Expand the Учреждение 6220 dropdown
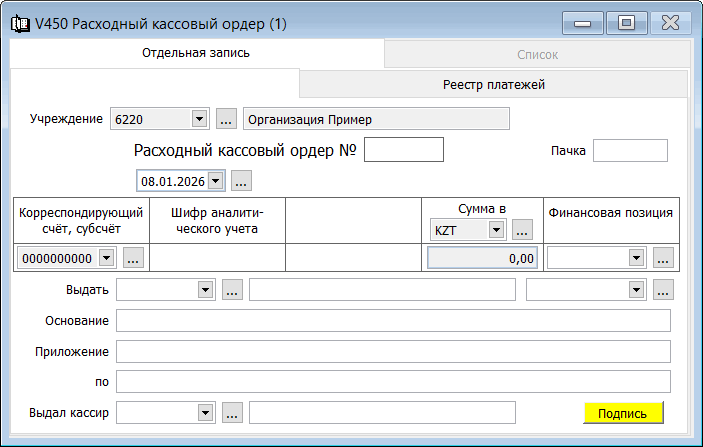The image size is (703, 447). pos(199,120)
